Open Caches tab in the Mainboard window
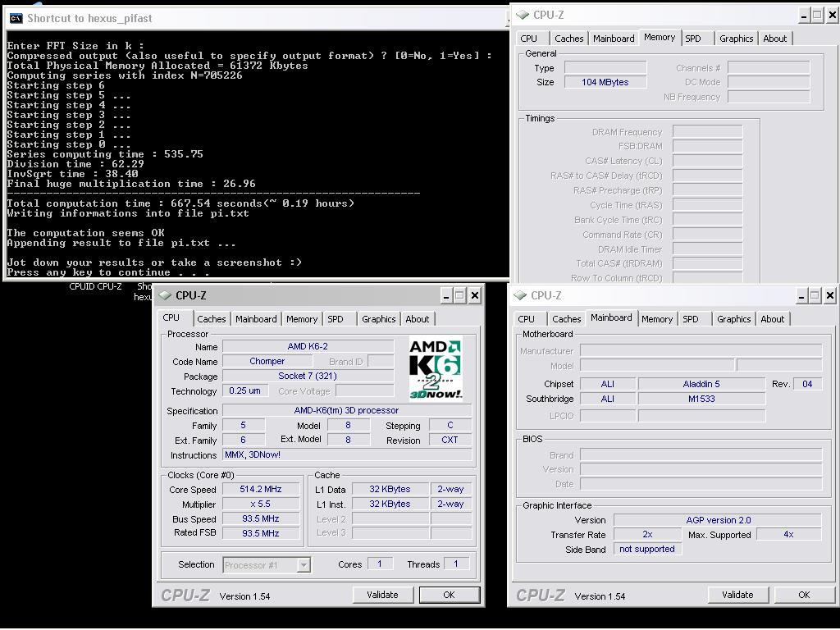Image resolution: width=840 pixels, height=630 pixels. pos(567,319)
